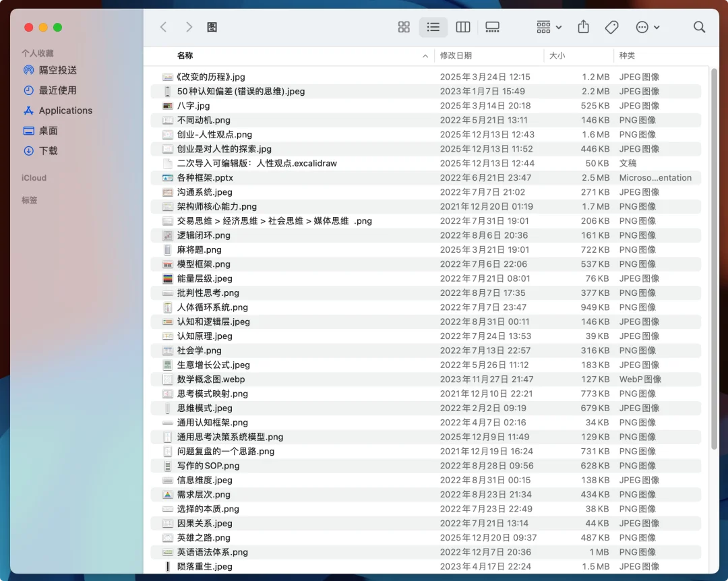Select the list view toggle button
This screenshot has height=581, width=728.
pos(433,27)
